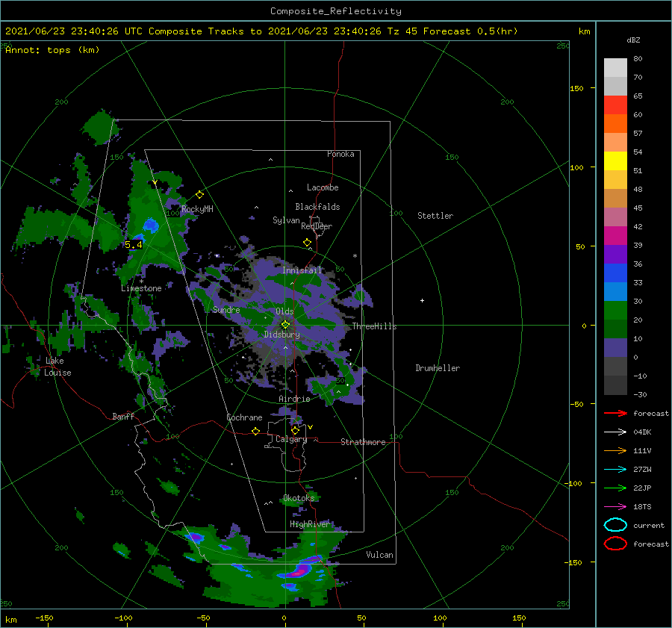
Task: Select the 42 dBZ magenta color swatch
Action: click(x=615, y=235)
